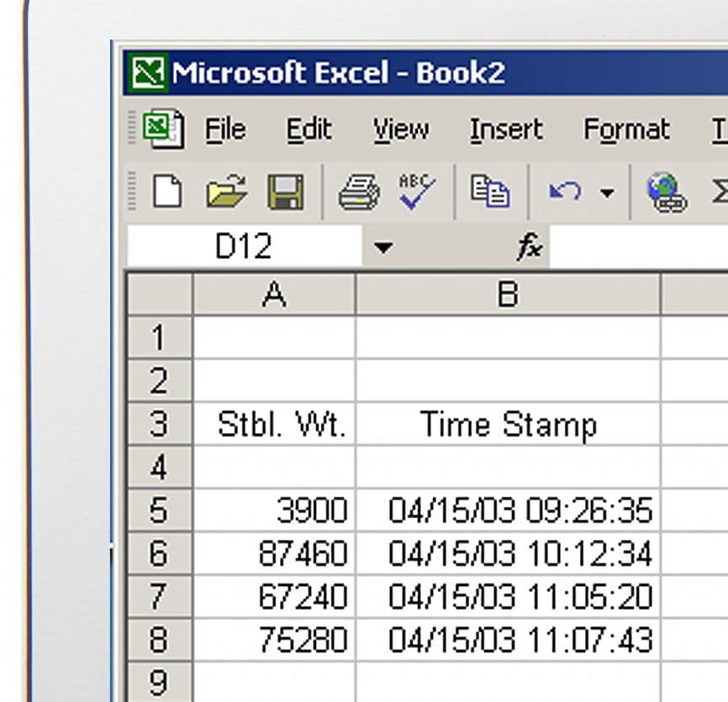Image resolution: width=728 pixels, height=702 pixels.
Task: Open the File menu
Action: click(x=225, y=130)
